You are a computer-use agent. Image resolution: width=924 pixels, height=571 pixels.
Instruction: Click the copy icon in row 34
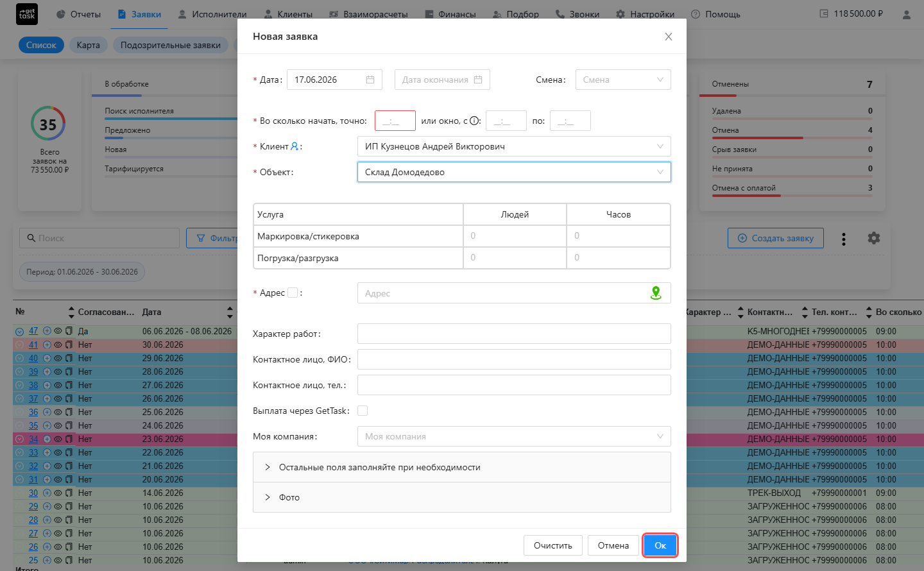[x=69, y=439]
